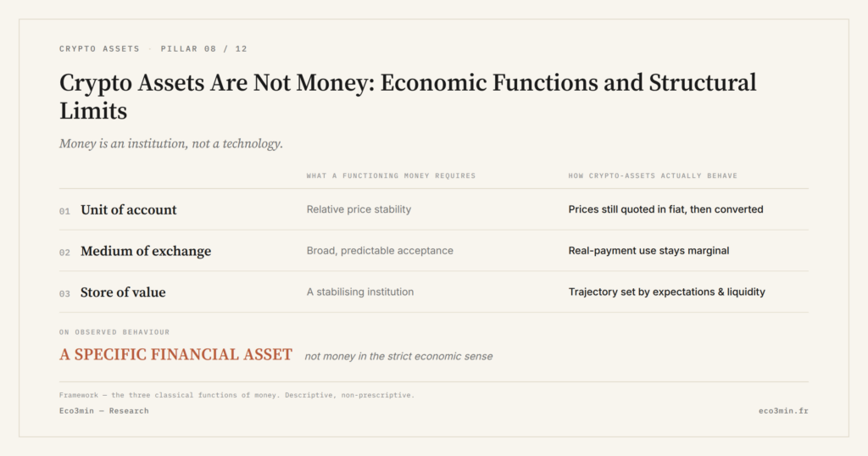Click Prices still quoted in fiat text

(x=666, y=209)
